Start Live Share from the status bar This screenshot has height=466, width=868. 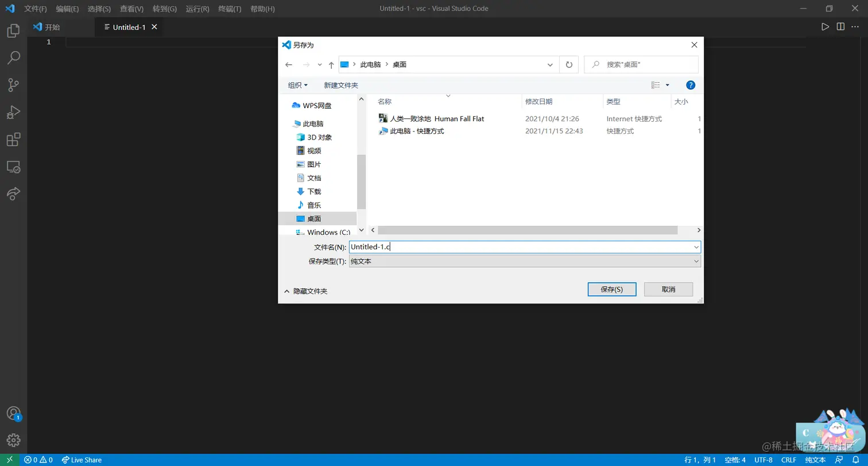click(82, 460)
